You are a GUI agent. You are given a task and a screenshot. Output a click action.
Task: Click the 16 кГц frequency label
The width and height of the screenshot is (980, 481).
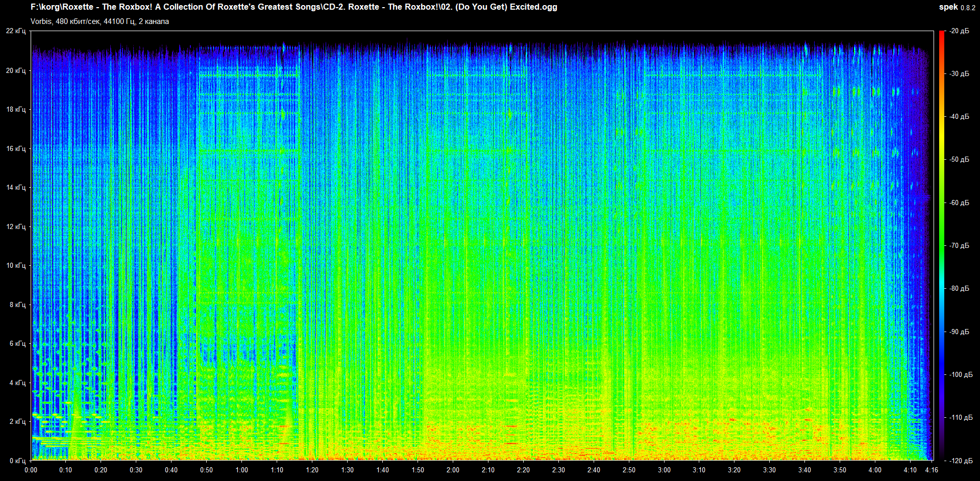pos(16,148)
